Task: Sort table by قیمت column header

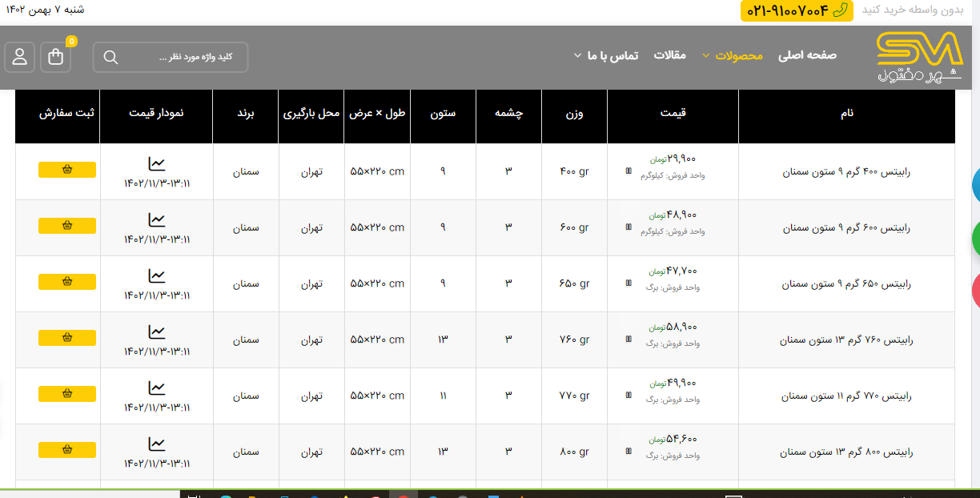Action: 673,113
